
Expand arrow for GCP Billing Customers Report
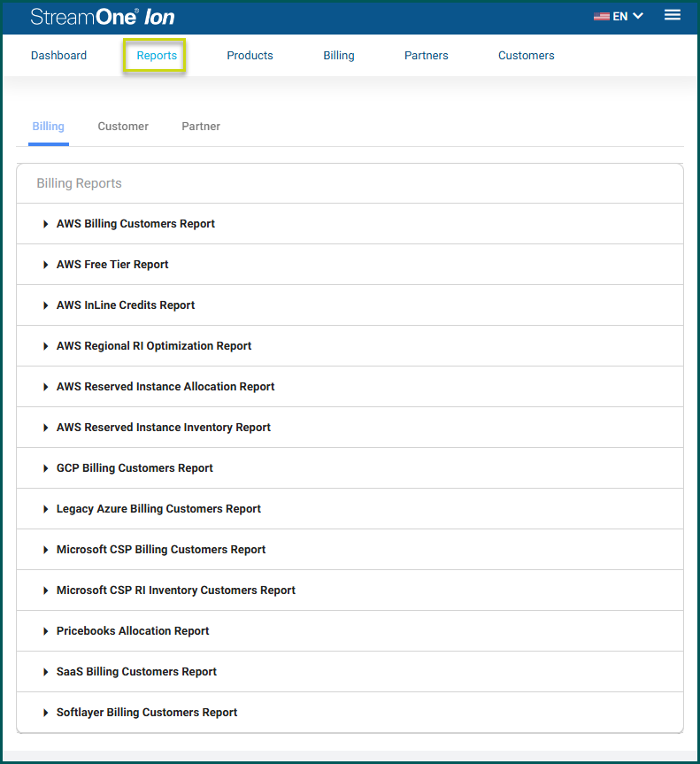46,468
